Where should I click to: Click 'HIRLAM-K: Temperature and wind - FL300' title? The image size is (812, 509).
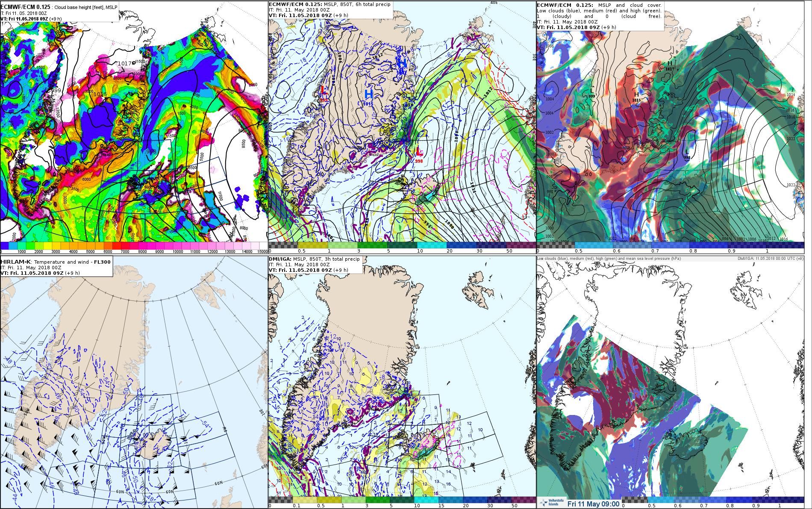click(56, 262)
